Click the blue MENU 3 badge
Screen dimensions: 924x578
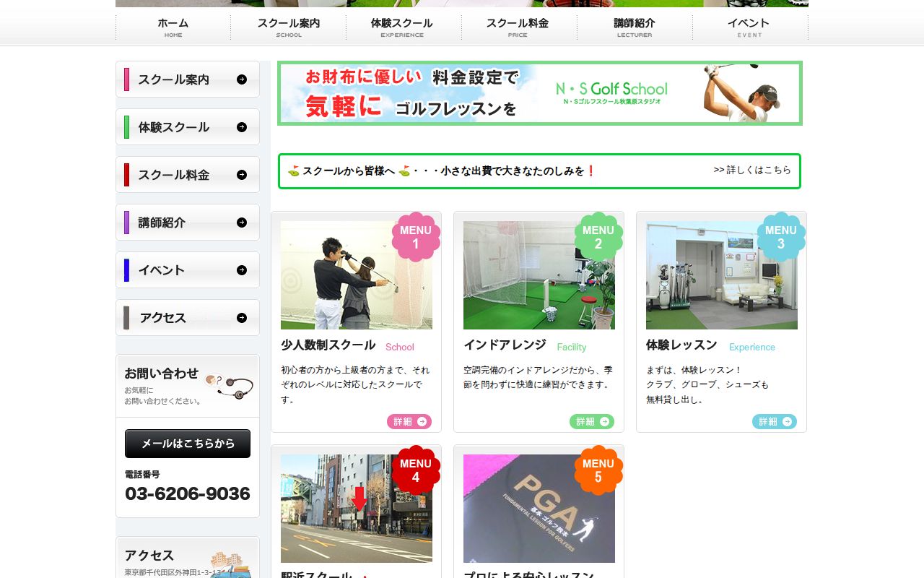coord(781,237)
